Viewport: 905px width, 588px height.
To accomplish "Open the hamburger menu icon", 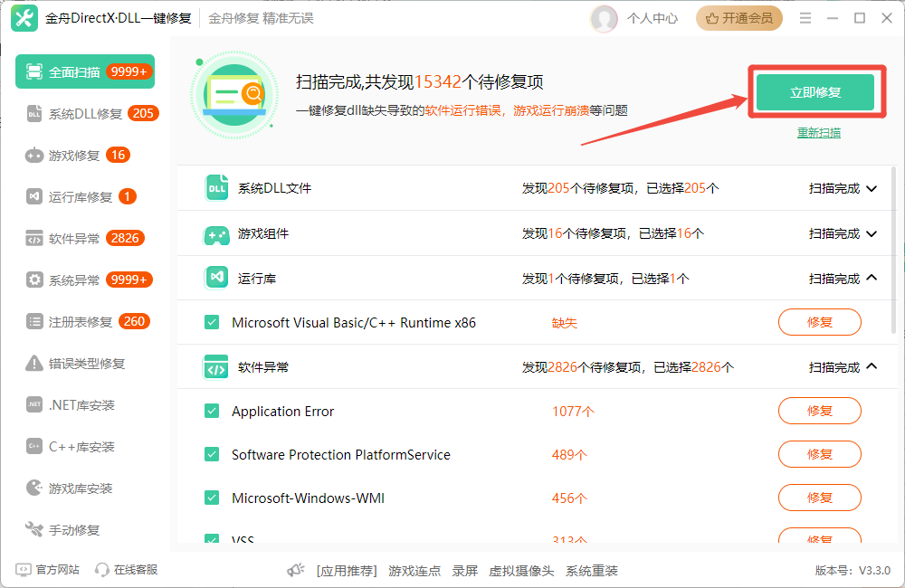I will [x=805, y=18].
